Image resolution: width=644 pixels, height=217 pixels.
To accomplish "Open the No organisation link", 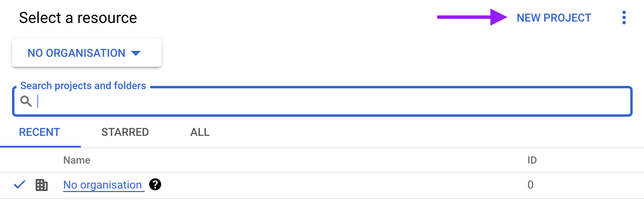I will (x=103, y=185).
